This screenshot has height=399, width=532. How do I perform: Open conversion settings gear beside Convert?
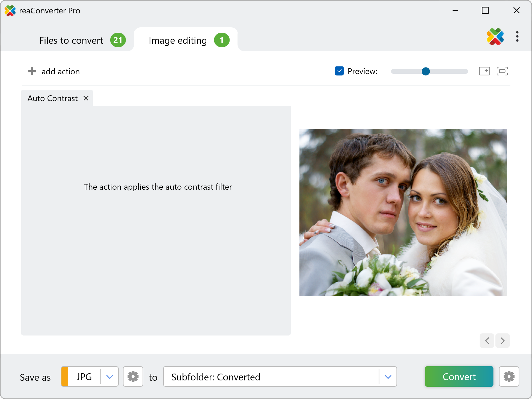click(x=509, y=377)
